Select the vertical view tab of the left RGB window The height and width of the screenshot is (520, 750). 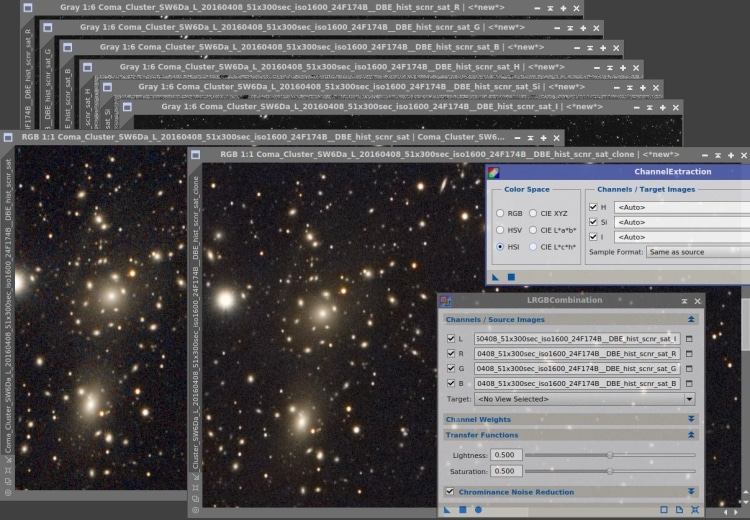click(8, 306)
